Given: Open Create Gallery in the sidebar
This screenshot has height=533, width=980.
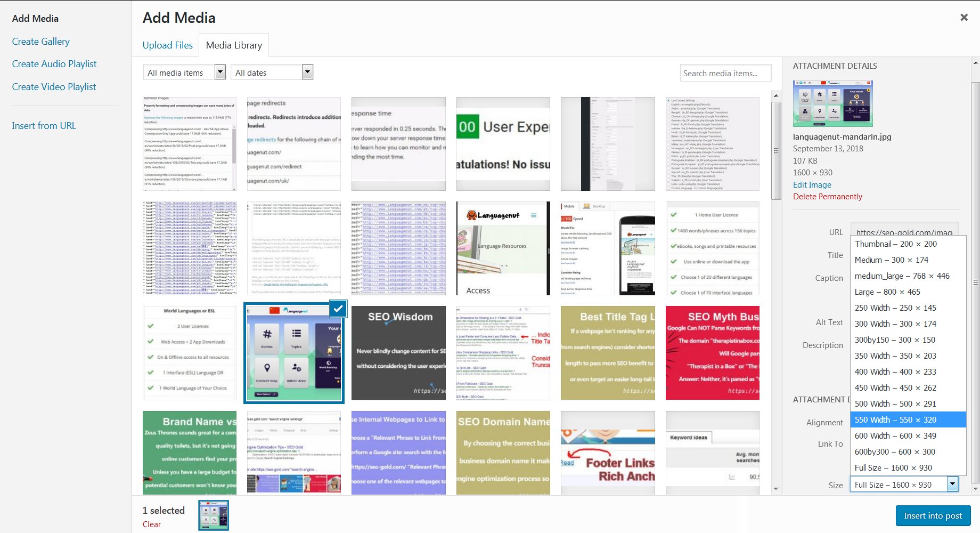Looking at the screenshot, I should [x=40, y=42].
